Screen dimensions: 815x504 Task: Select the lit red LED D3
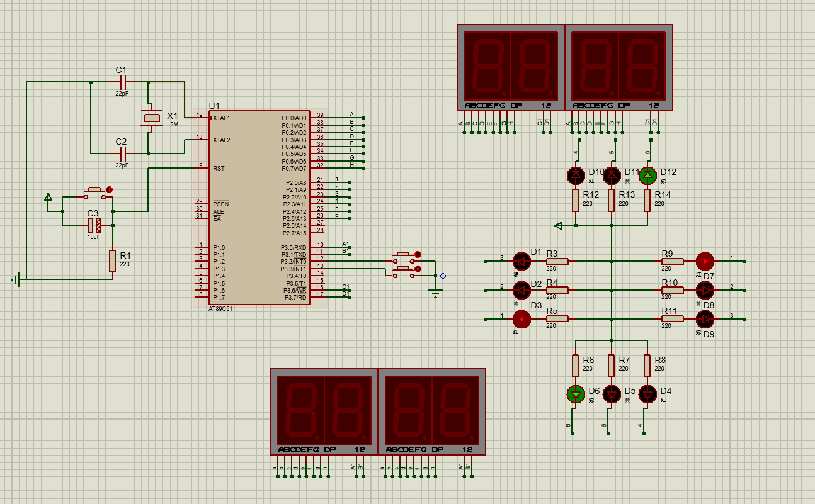[521, 319]
